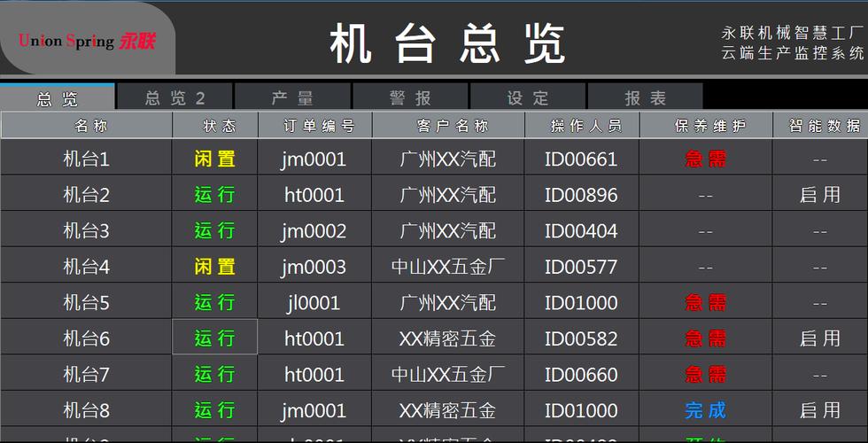Click customer 中山XX五金厂 in the 机台7 row

[x=448, y=374]
